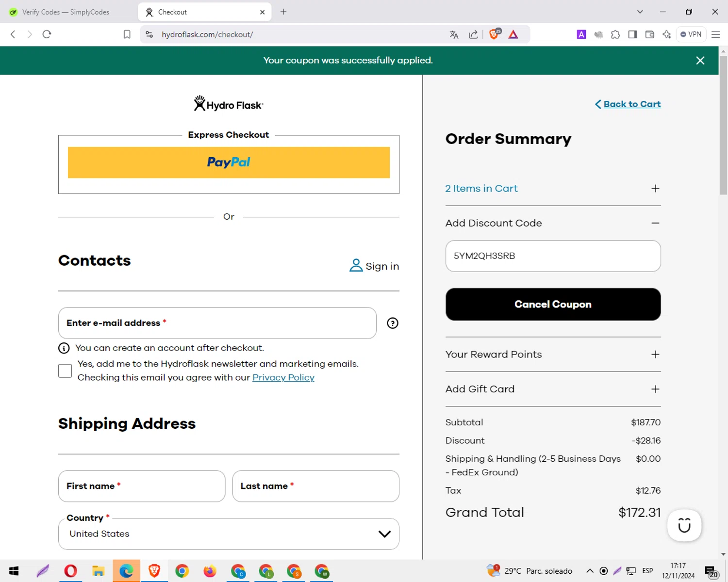The image size is (728, 582).
Task: Open File Explorer from taskbar
Action: (99, 571)
